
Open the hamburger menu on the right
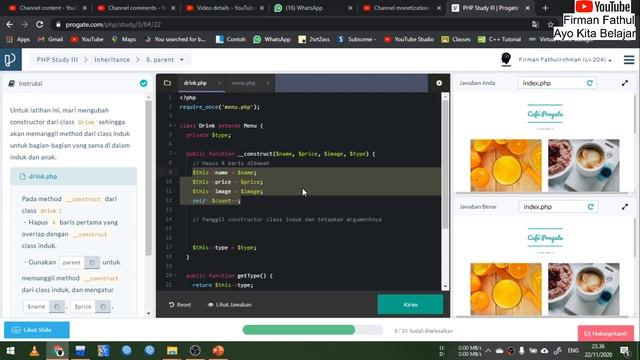pos(629,60)
